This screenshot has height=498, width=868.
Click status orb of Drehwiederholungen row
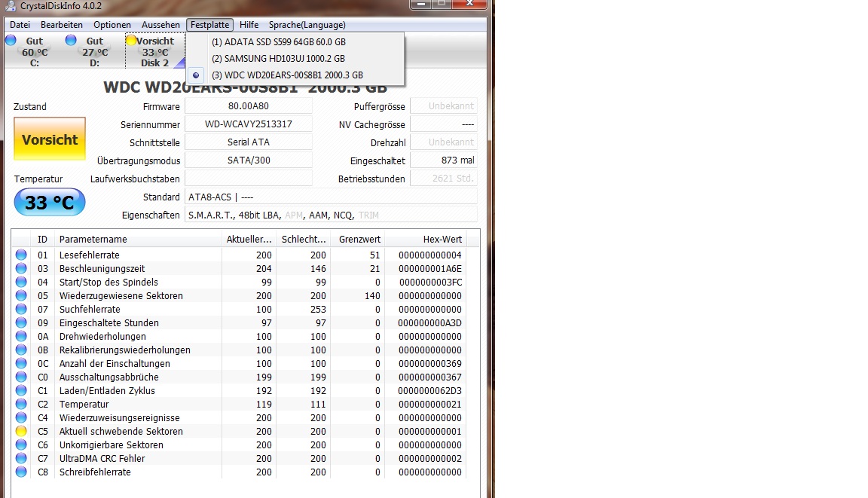point(21,336)
